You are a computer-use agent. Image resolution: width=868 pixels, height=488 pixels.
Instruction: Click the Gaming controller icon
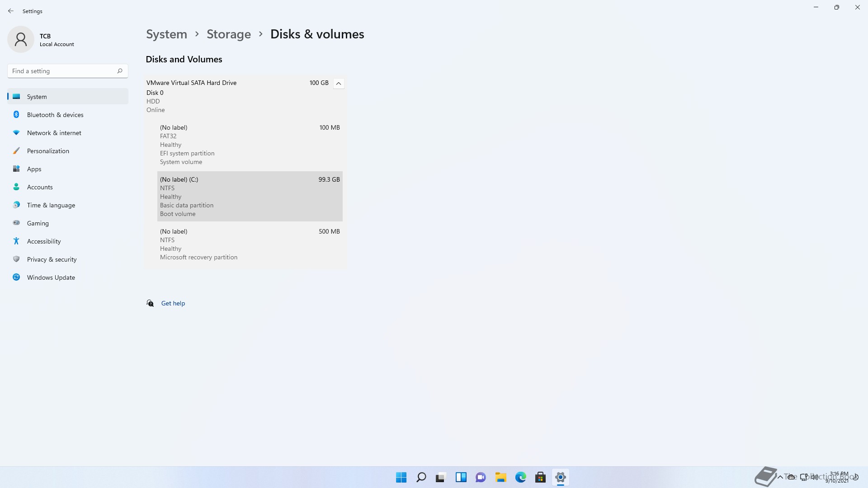coord(16,223)
